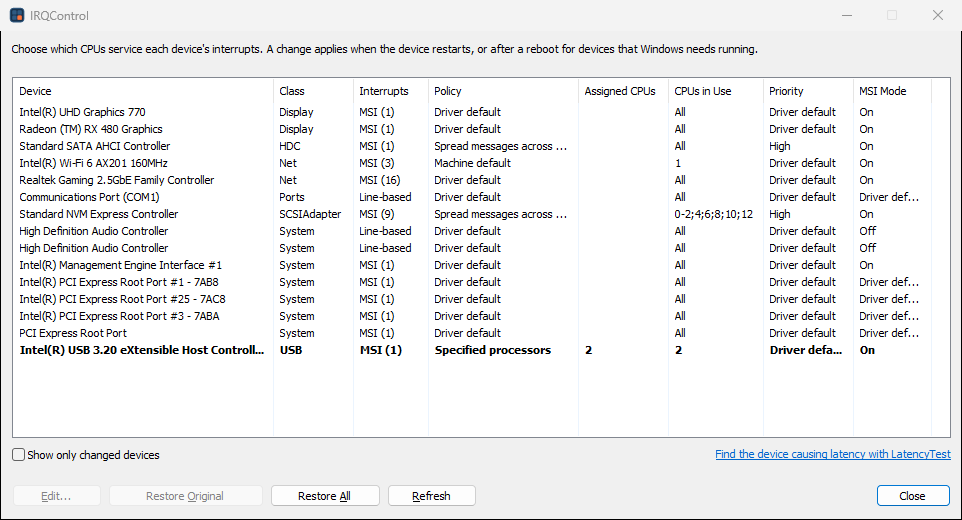The height and width of the screenshot is (520, 962).
Task: Select the Radeon (TM) RX 480 Graphics row
Action: [x=472, y=129]
